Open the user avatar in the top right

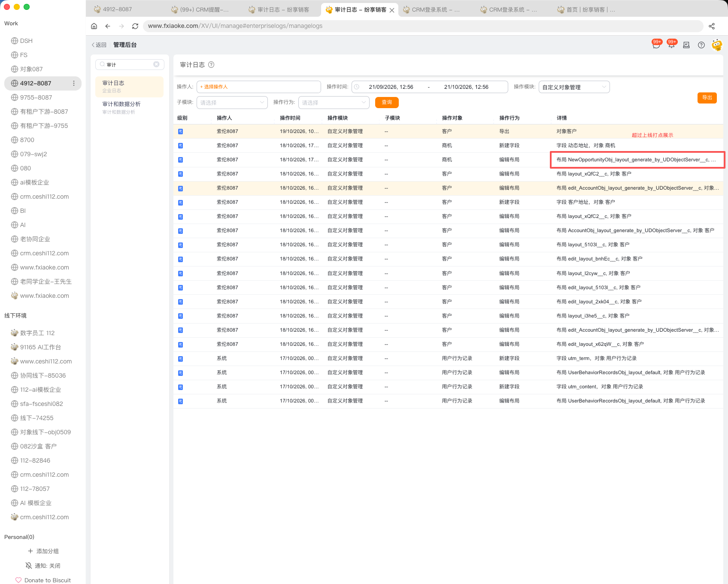coord(717,45)
